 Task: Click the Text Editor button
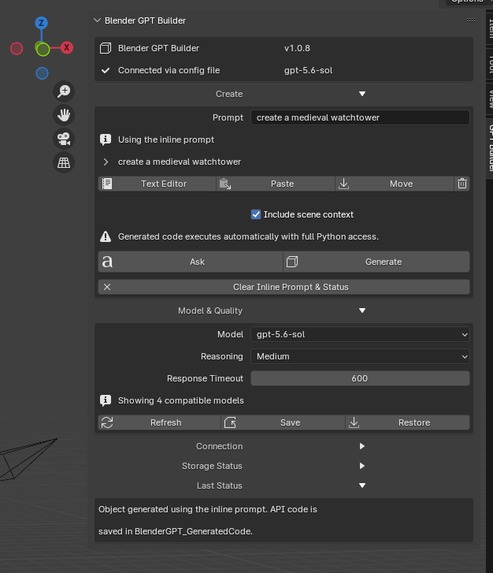point(157,183)
